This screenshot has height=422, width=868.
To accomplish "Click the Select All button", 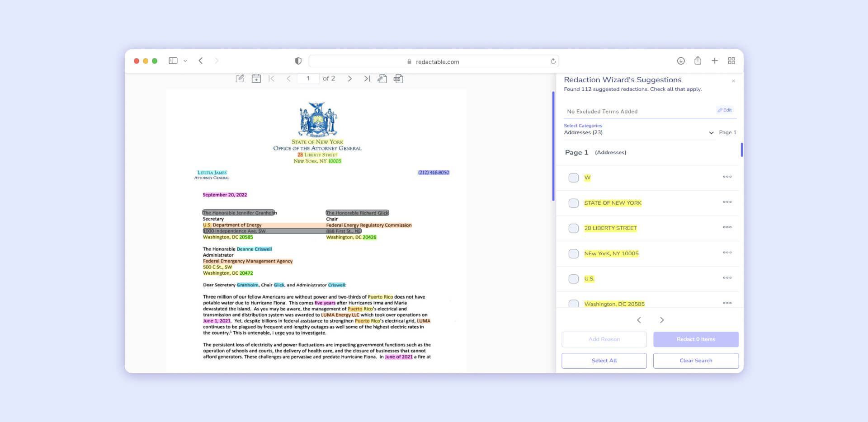I will [x=604, y=361].
